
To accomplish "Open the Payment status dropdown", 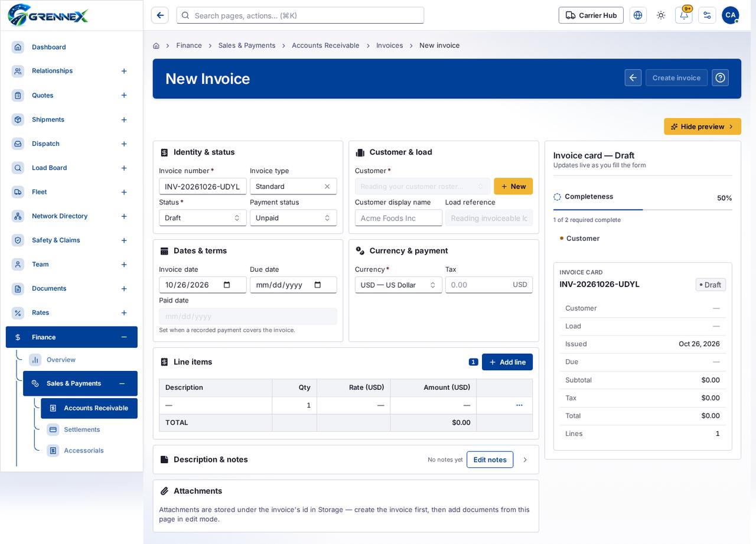I will 294,218.
